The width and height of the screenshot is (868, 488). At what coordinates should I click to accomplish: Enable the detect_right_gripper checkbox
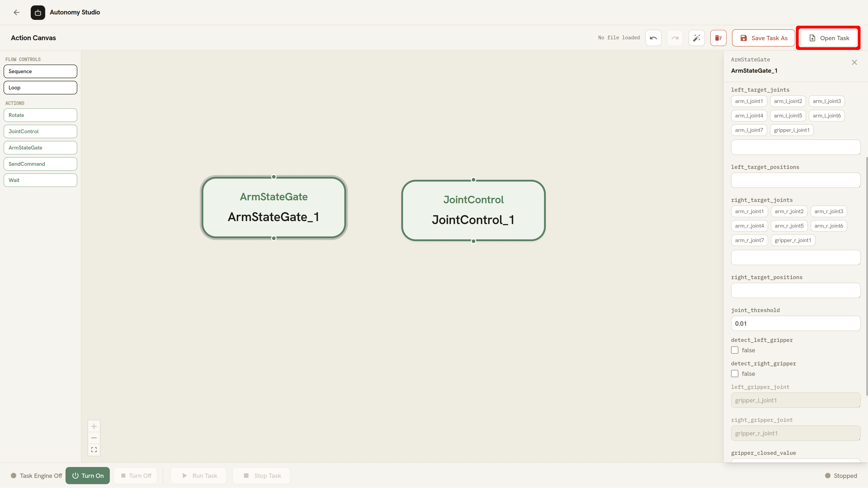pyautogui.click(x=734, y=374)
